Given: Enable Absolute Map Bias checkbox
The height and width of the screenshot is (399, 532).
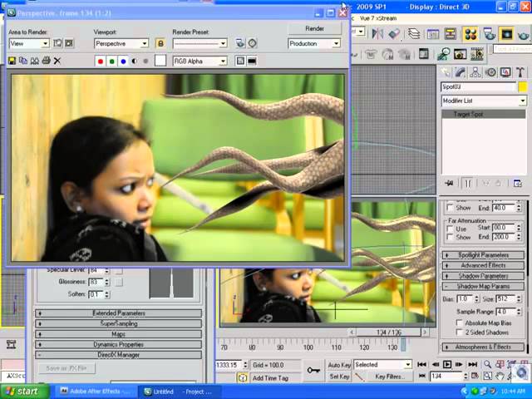Looking at the screenshot, I should click(x=460, y=323).
